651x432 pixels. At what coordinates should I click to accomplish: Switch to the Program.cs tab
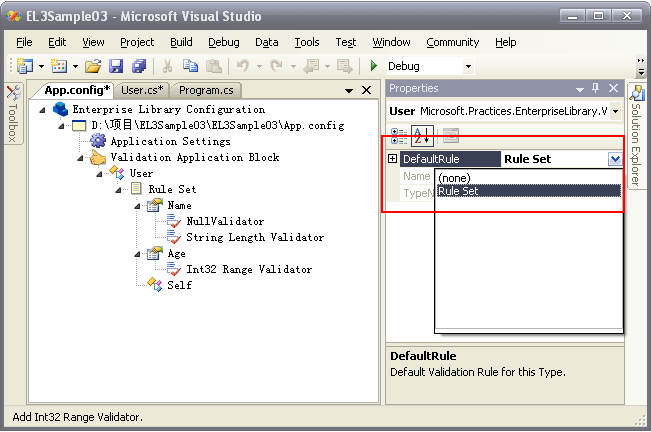point(206,90)
